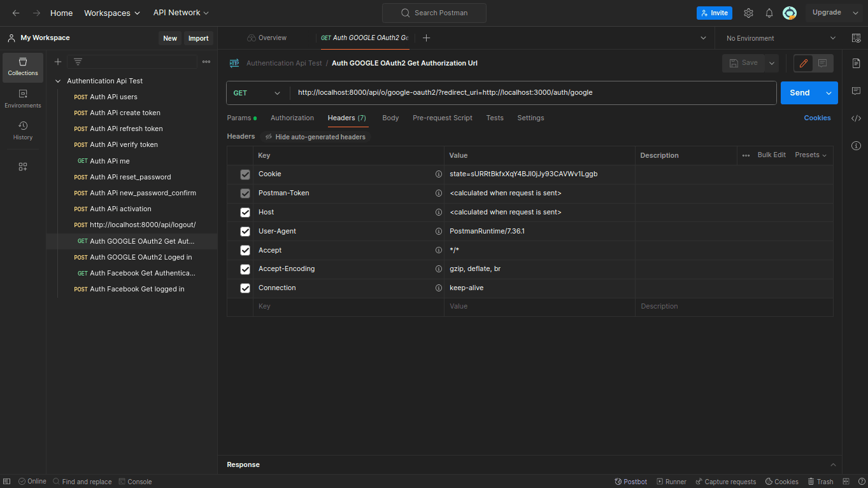Open the API Network dropdown
The height and width of the screenshot is (488, 868).
coord(181,13)
